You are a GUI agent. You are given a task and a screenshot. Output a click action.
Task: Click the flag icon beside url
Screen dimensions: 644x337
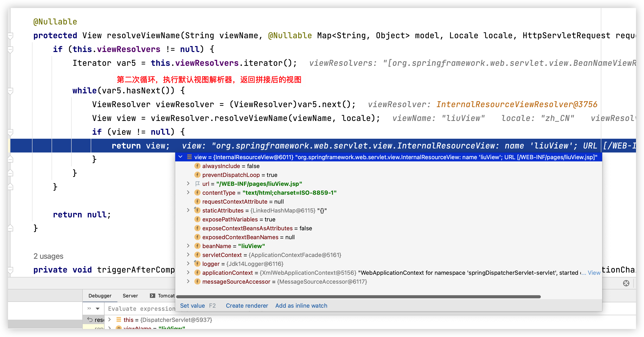tap(197, 184)
